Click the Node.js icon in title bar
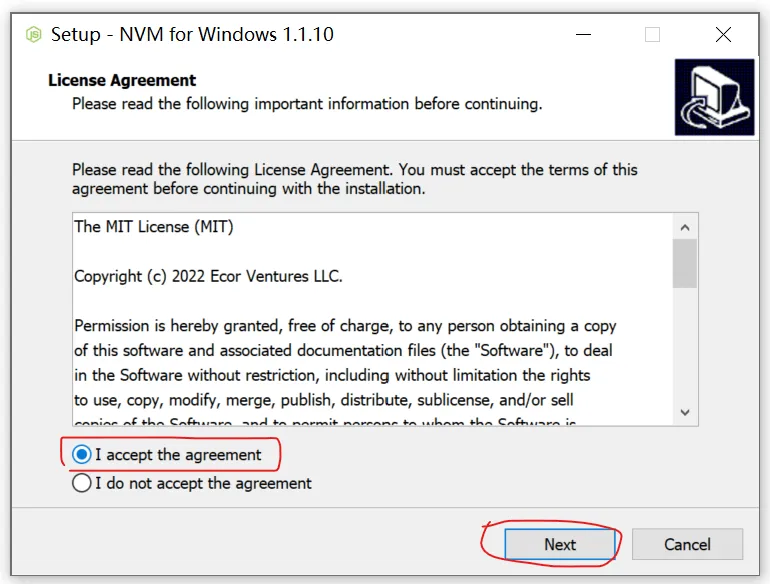This screenshot has height=584, width=770. point(33,35)
